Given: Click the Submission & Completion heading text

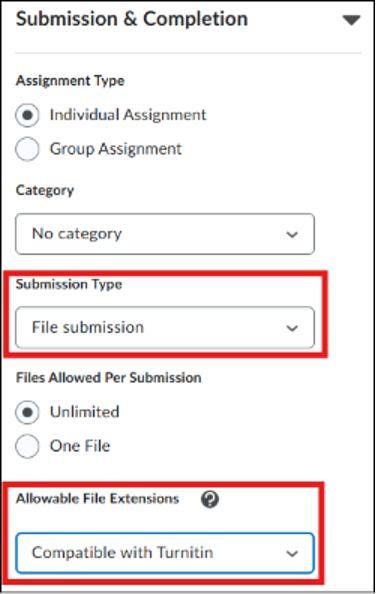Looking at the screenshot, I should tap(132, 19).
